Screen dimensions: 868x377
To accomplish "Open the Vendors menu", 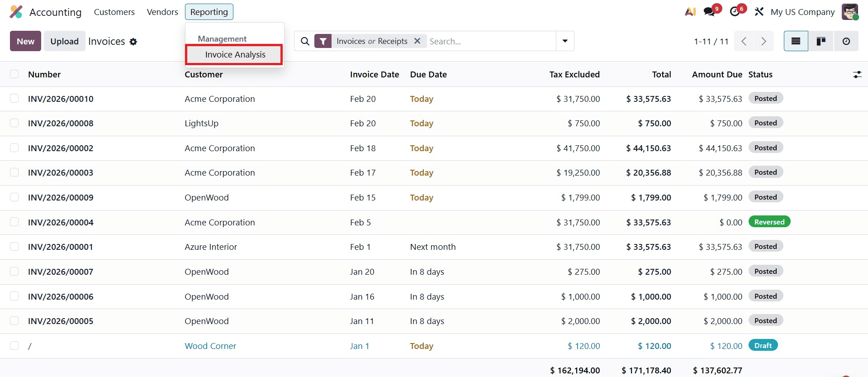I will (162, 12).
